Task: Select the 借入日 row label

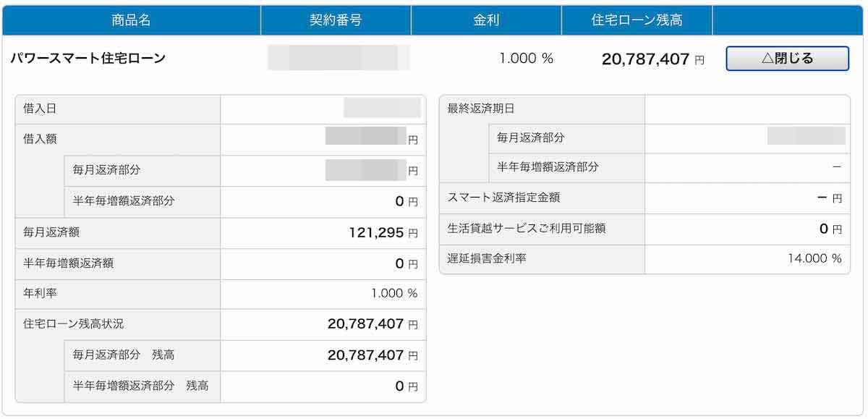Action: pyautogui.click(x=40, y=109)
